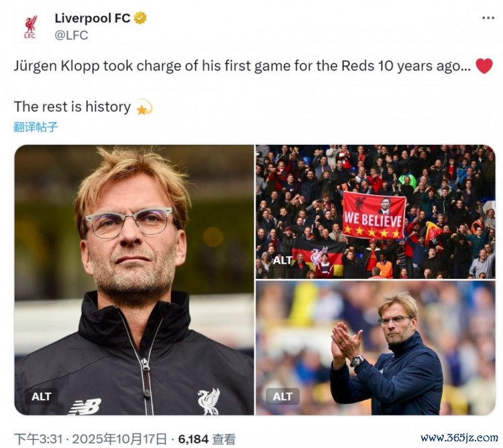Open the We Believe crowd banner photo
The width and height of the screenshot is (503, 448).
(376, 212)
